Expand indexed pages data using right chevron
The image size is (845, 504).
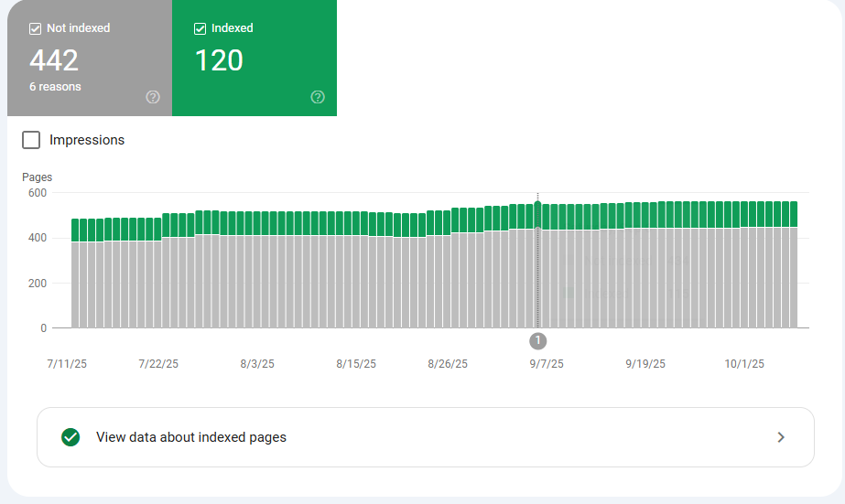781,437
